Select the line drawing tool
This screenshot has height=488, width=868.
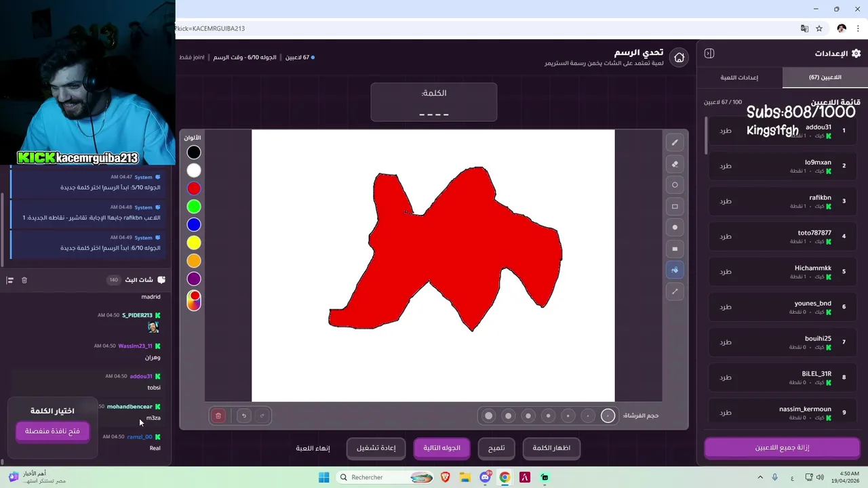[x=675, y=291]
